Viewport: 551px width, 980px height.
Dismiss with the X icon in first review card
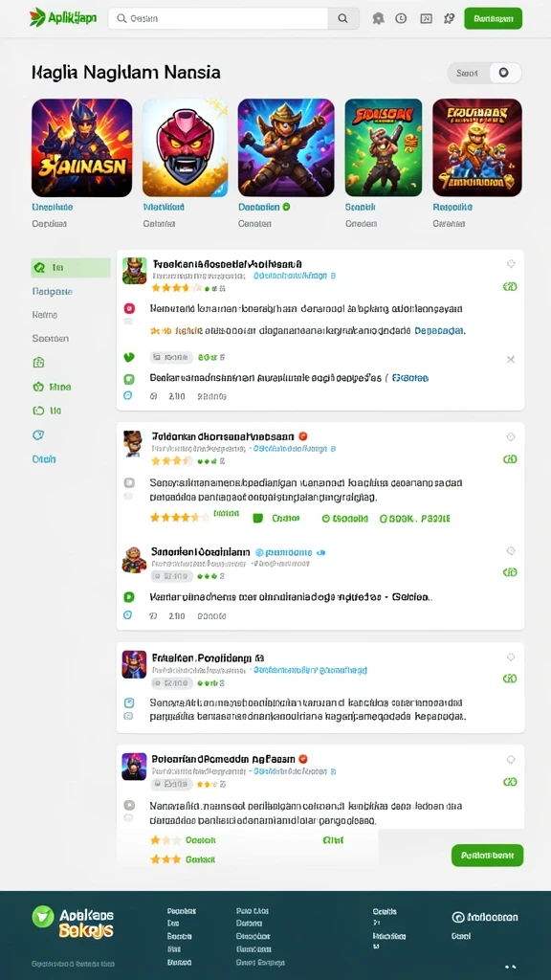[511, 360]
